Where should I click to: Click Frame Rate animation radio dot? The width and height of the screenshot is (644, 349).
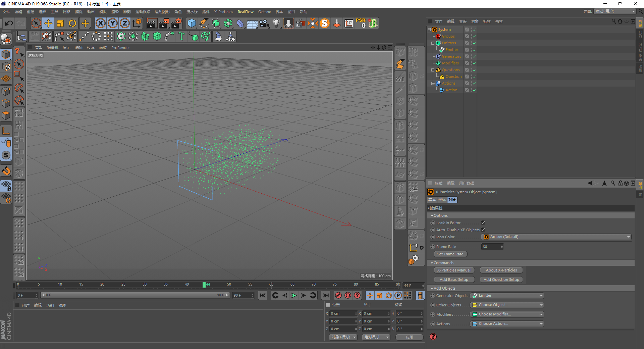(x=433, y=247)
